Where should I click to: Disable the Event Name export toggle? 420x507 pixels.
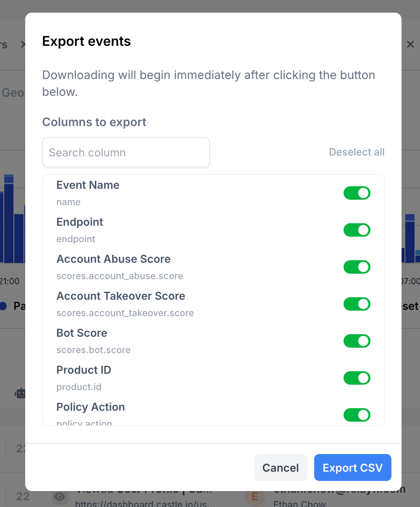357,193
